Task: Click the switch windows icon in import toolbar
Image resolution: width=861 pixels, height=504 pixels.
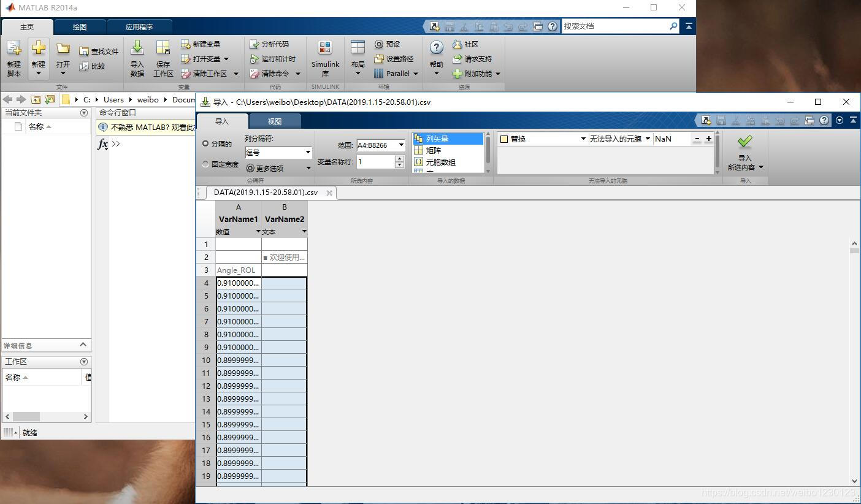Action: pos(809,120)
